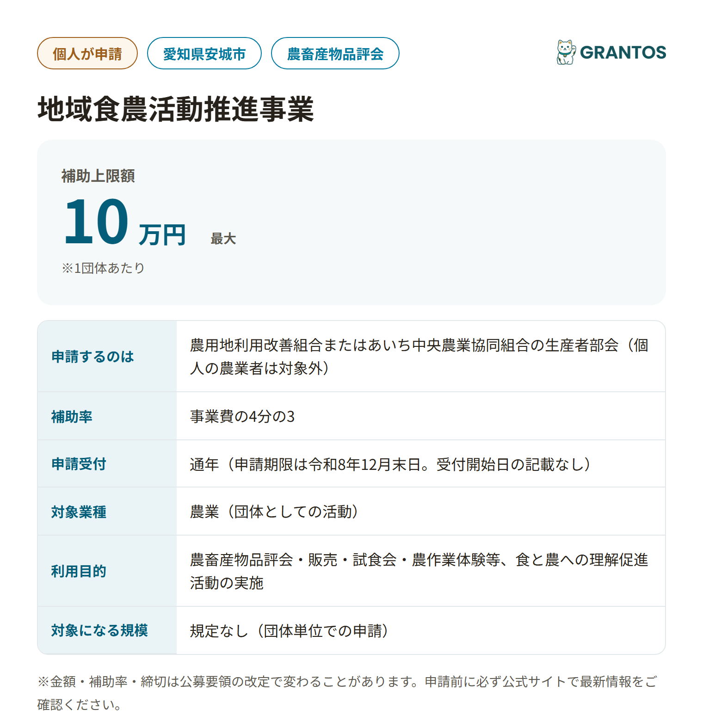Click the 農用地利用改善組合 applicant description
Image resolution: width=703 pixels, height=728 pixels.
click(419, 357)
